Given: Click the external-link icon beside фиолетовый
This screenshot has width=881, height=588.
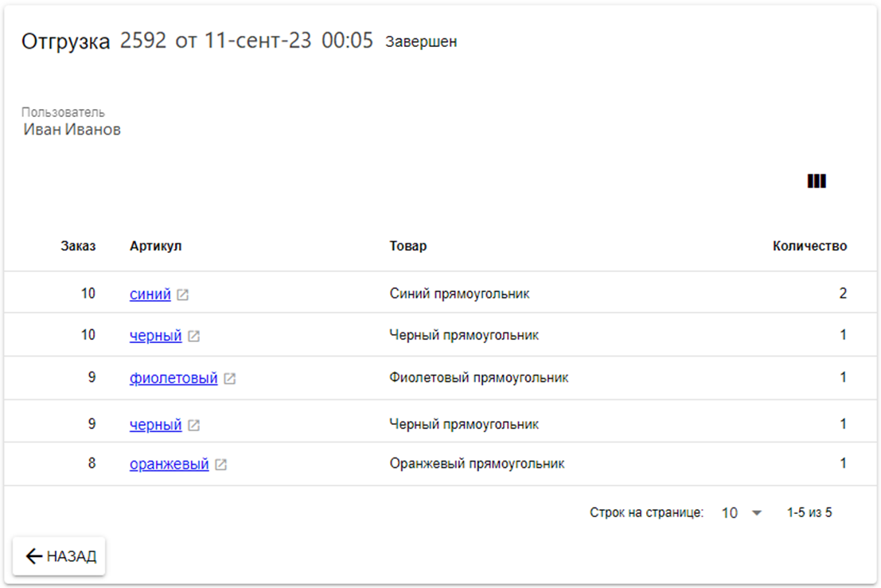Looking at the screenshot, I should coord(229,379).
